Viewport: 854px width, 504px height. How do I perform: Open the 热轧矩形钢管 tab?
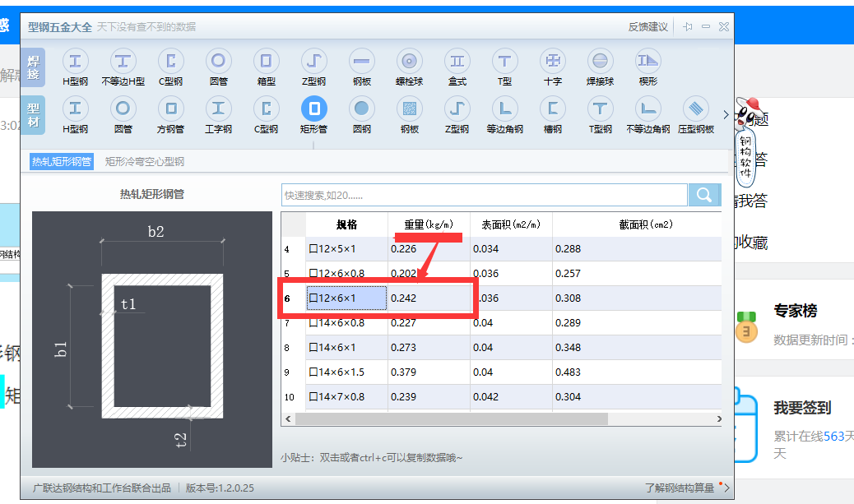point(62,162)
